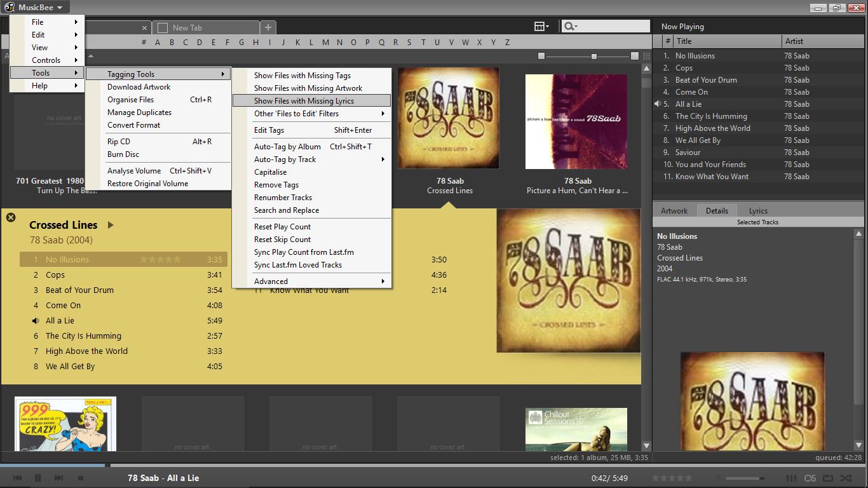Choose Auto-Tag by Album

click(311, 147)
